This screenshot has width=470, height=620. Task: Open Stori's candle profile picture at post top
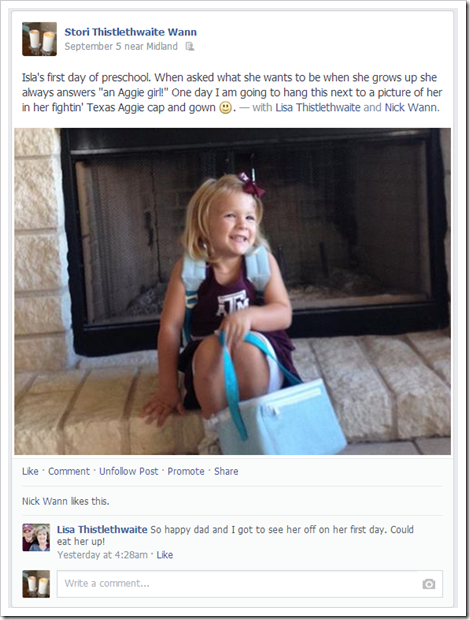(x=39, y=39)
